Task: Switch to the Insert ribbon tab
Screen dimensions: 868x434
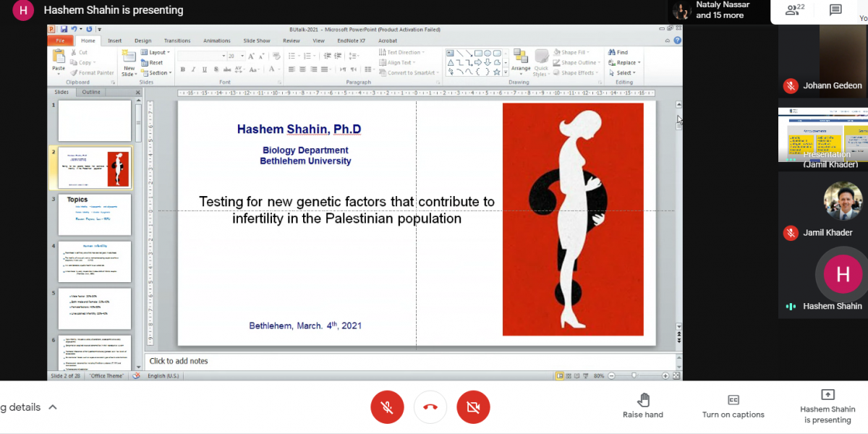Action: click(x=115, y=41)
